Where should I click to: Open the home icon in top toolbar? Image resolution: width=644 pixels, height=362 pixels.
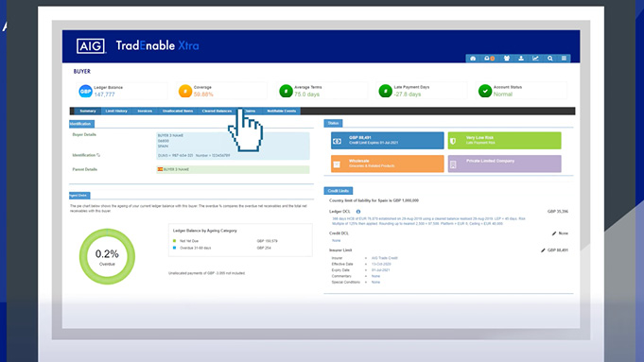click(473, 59)
